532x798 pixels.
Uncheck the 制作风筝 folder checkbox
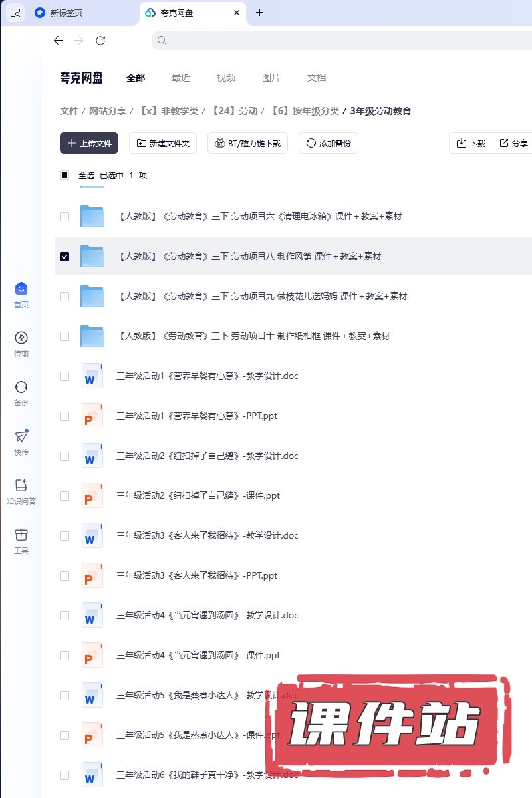[65, 257]
